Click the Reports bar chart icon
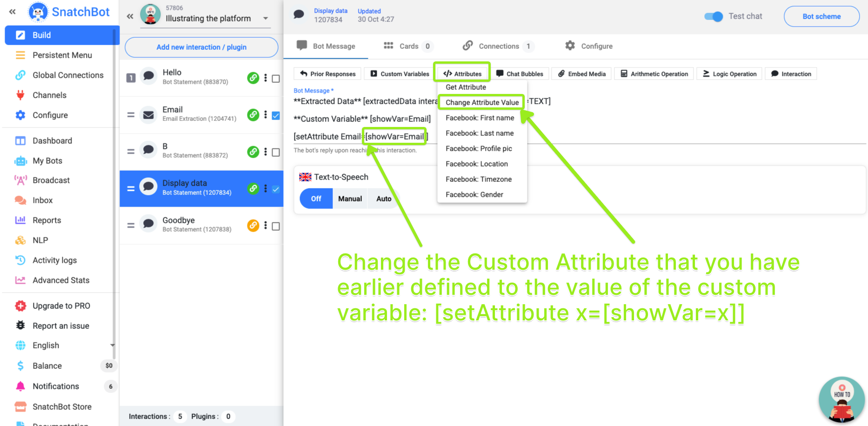 pyautogui.click(x=20, y=220)
